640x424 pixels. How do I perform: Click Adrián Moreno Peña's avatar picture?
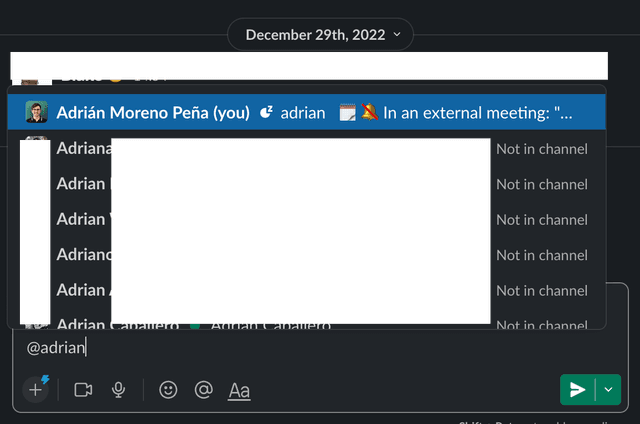(x=37, y=113)
